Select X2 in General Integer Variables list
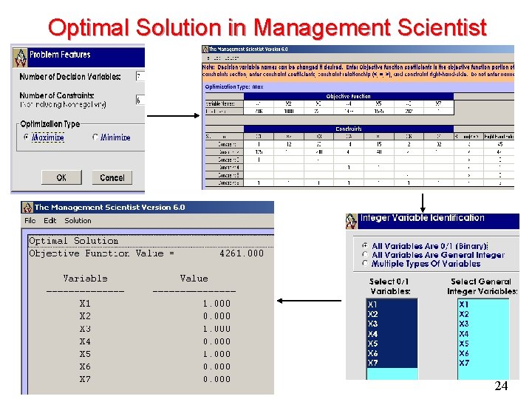The width and height of the screenshot is (532, 399). click(483, 314)
